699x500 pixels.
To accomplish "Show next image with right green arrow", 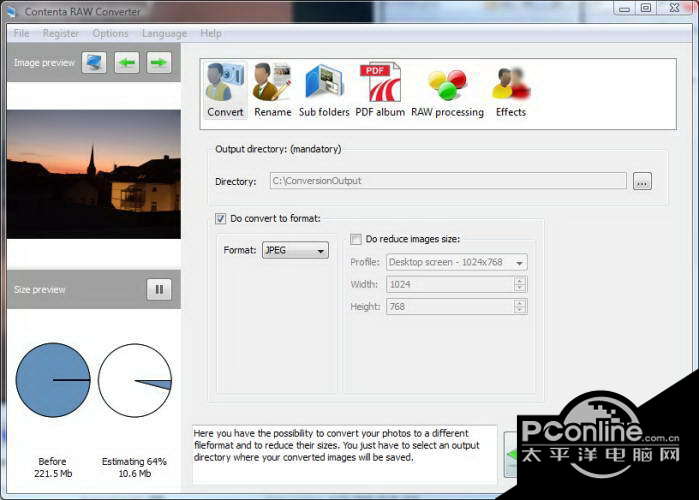I will [159, 63].
